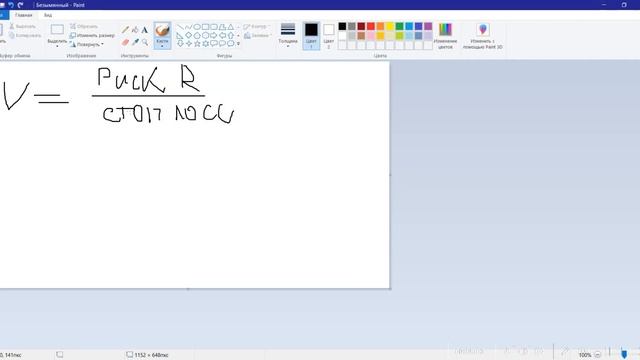Choose the Four-point star shape

(189, 44)
